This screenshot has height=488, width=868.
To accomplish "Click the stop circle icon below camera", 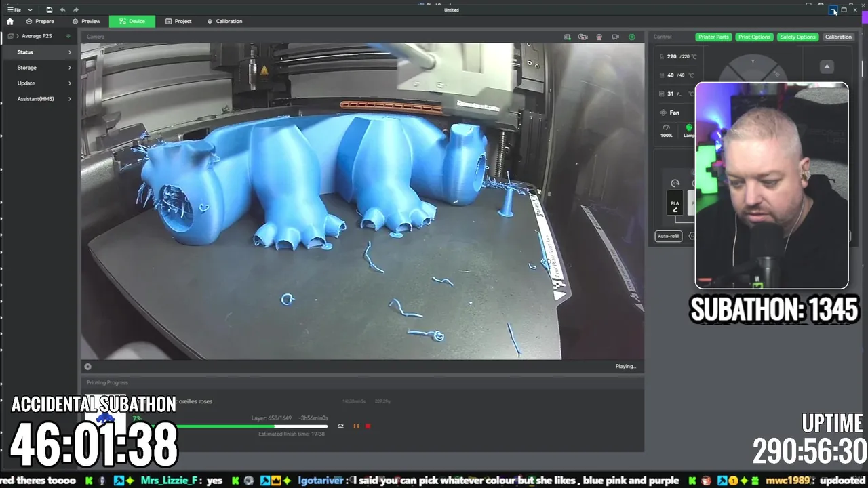I will [87, 367].
